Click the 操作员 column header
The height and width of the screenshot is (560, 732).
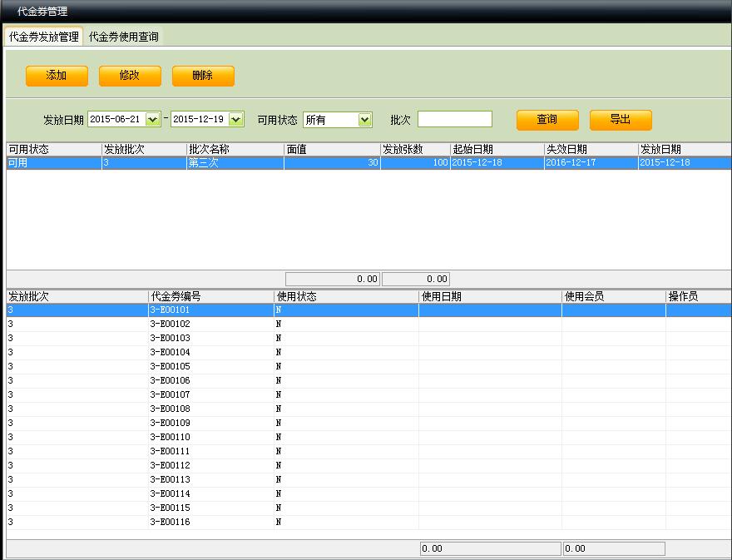tap(699, 296)
